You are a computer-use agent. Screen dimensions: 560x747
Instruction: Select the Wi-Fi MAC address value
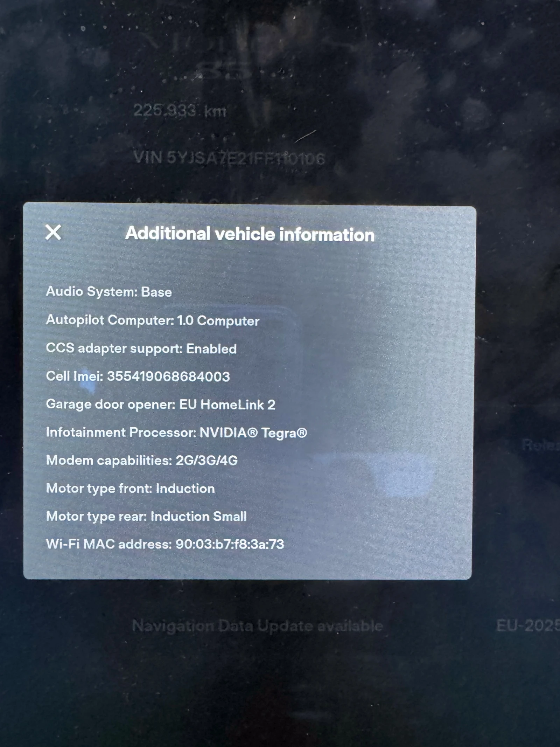tap(230, 544)
